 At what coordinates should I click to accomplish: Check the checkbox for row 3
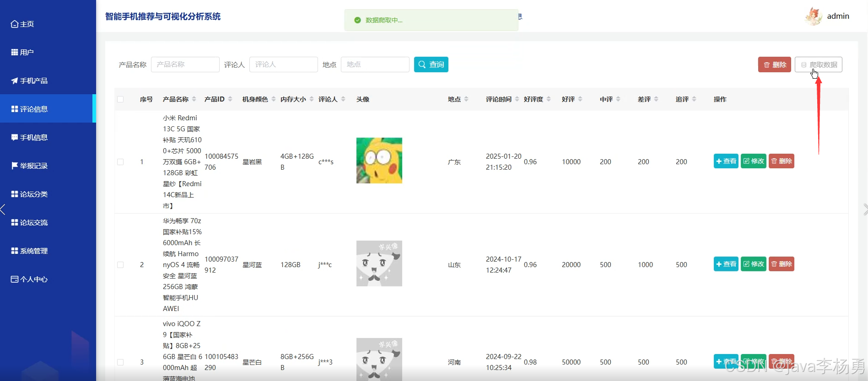click(x=120, y=362)
